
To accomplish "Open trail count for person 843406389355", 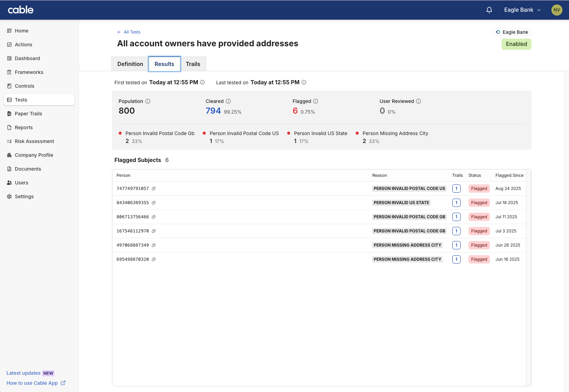I will 456,203.
